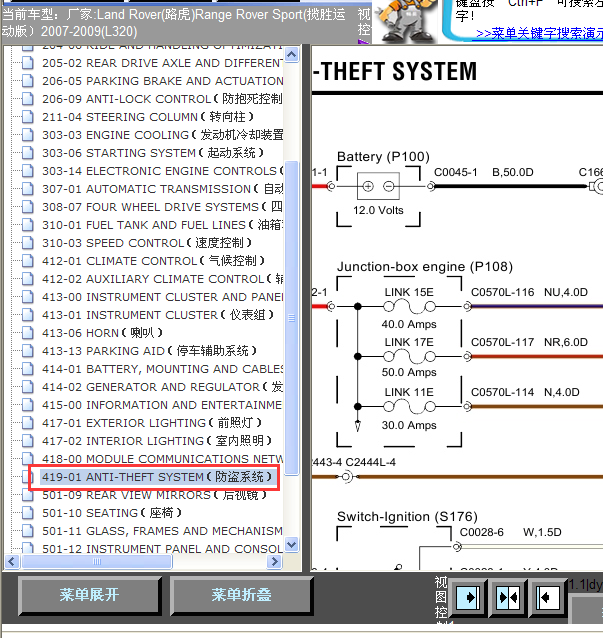Image resolution: width=603 pixels, height=638 pixels.
Task: Select 413-01 INSTRUMENT CLUSTER item
Action: 158,315
